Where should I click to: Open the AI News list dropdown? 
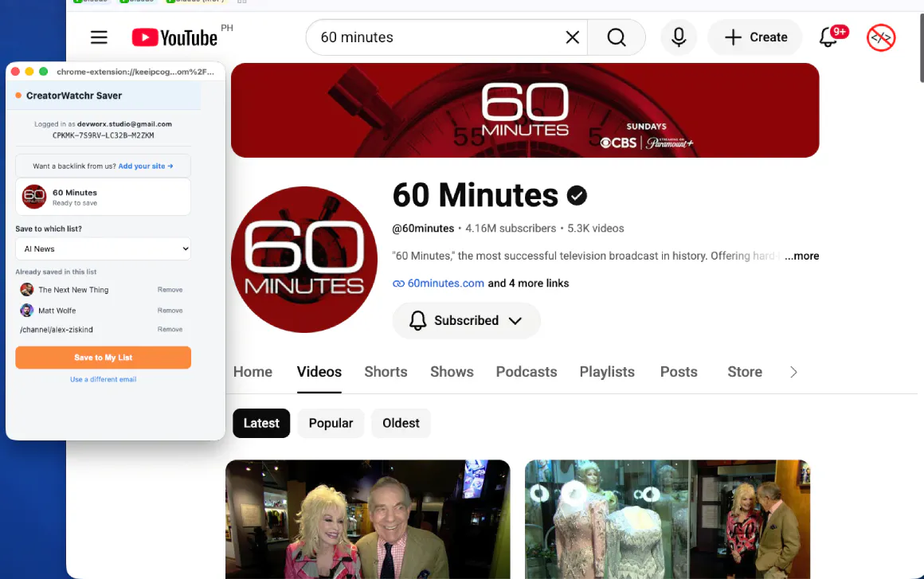103,248
